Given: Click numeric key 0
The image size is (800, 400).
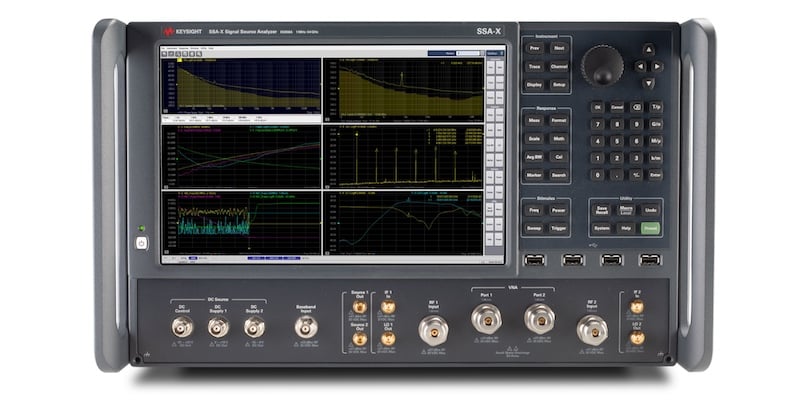Looking at the screenshot, I should point(597,174).
